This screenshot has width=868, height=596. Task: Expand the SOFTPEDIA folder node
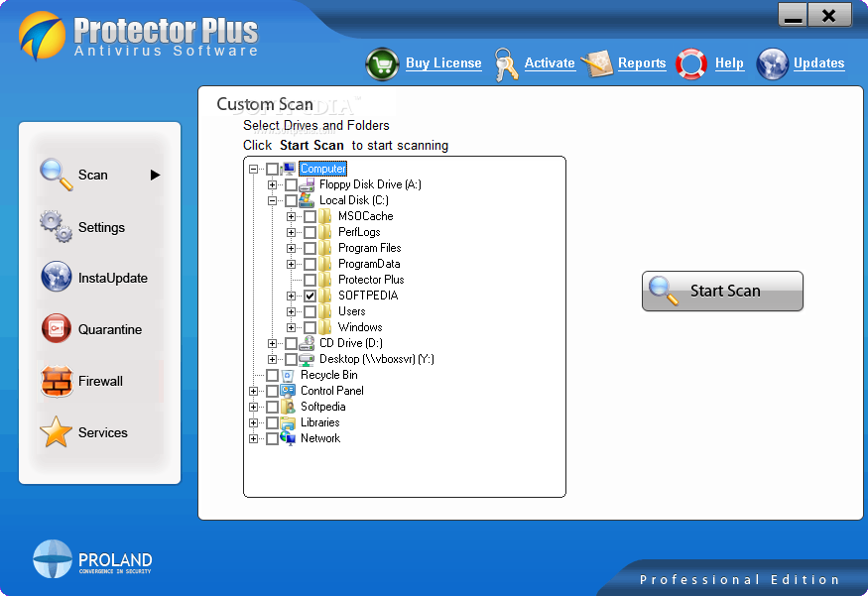pos(292,297)
